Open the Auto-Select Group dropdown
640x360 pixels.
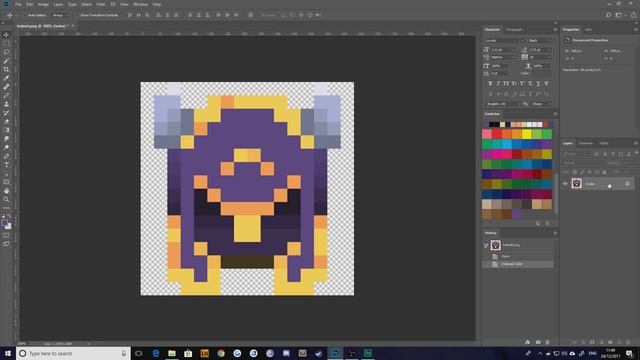60,15
